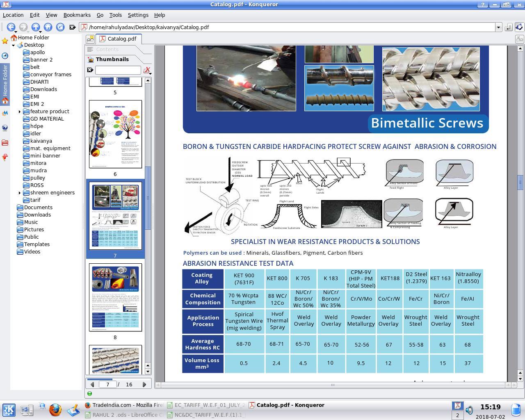Switch to NC&DC_TARIFF taskbar window
The image size is (525, 420).
click(207, 415)
